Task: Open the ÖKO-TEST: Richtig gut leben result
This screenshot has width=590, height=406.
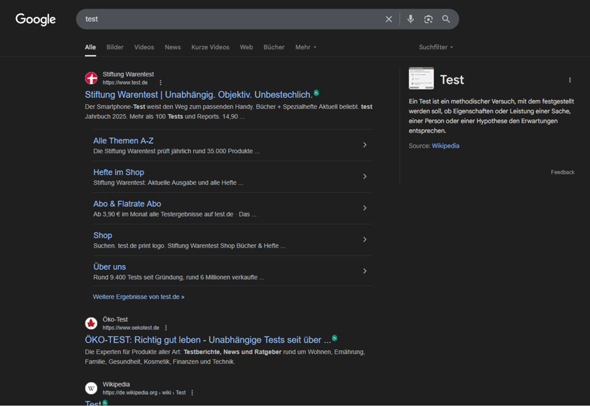Action: click(208, 340)
